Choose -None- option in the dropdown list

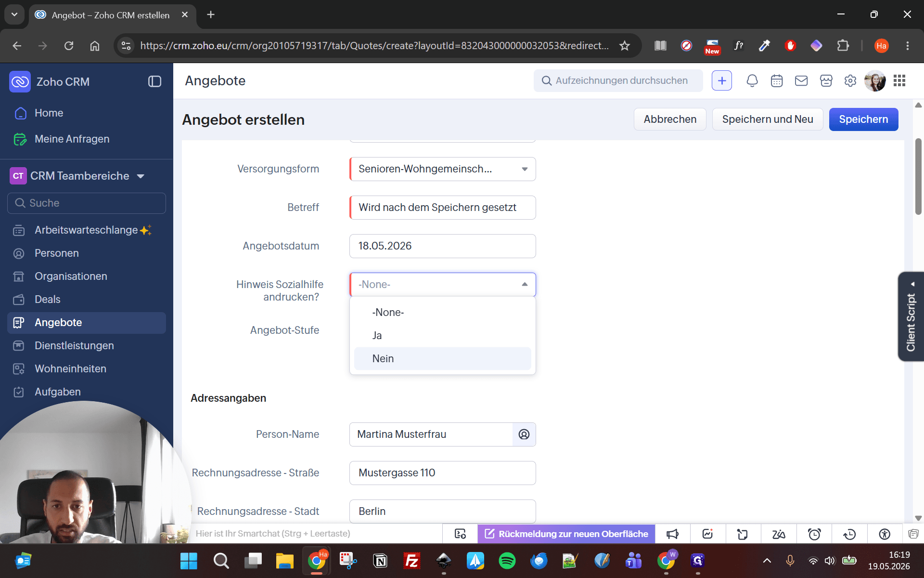[443, 313]
